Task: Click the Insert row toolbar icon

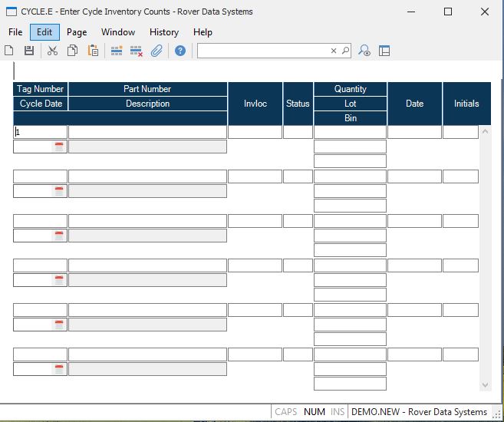Action: click(117, 51)
